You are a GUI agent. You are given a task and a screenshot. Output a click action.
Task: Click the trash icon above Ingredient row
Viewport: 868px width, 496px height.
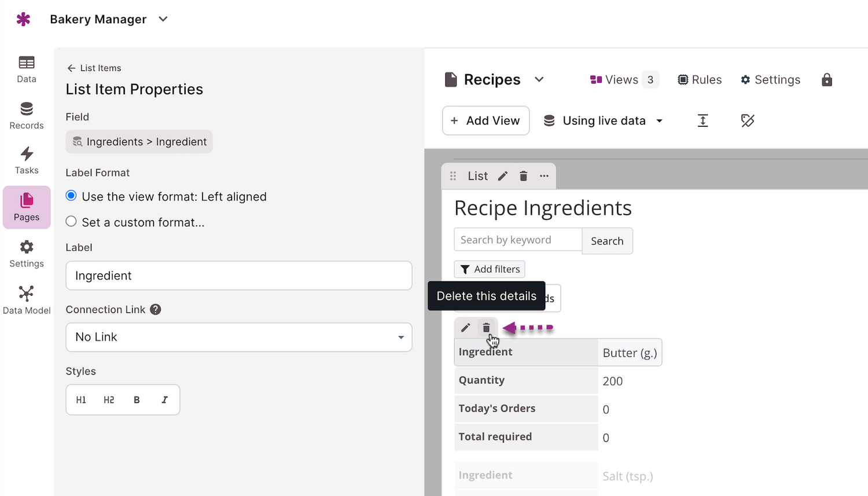[486, 328]
